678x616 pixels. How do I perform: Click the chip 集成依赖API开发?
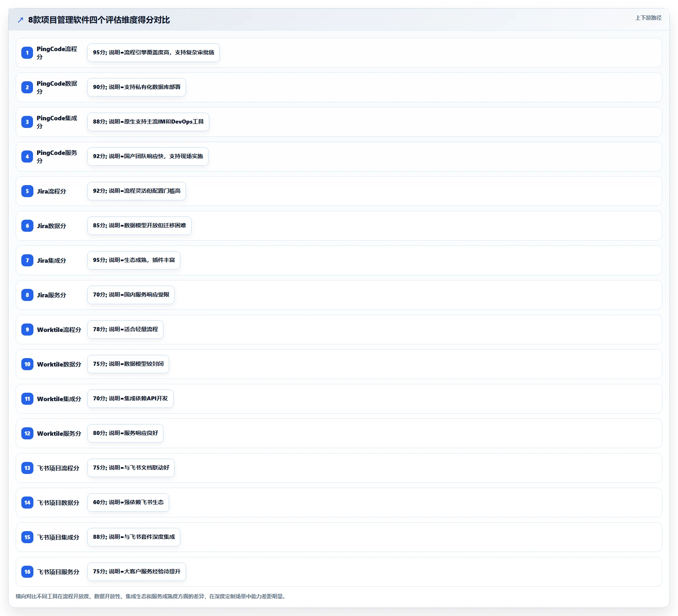point(130,399)
